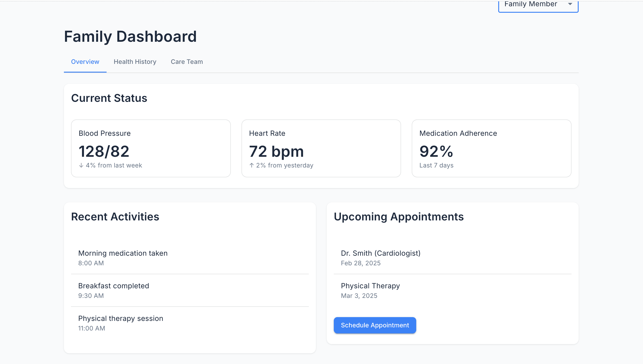The image size is (643, 364).
Task: Click the Morning medication taken activity
Action: click(190, 258)
